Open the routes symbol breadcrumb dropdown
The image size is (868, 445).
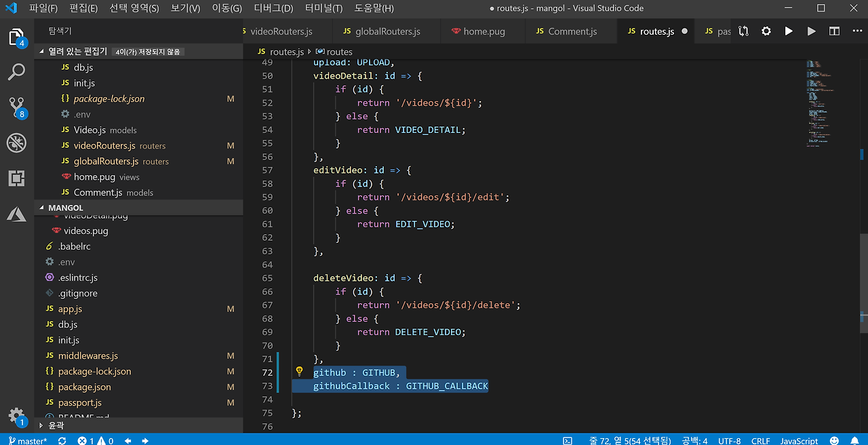[x=334, y=52]
